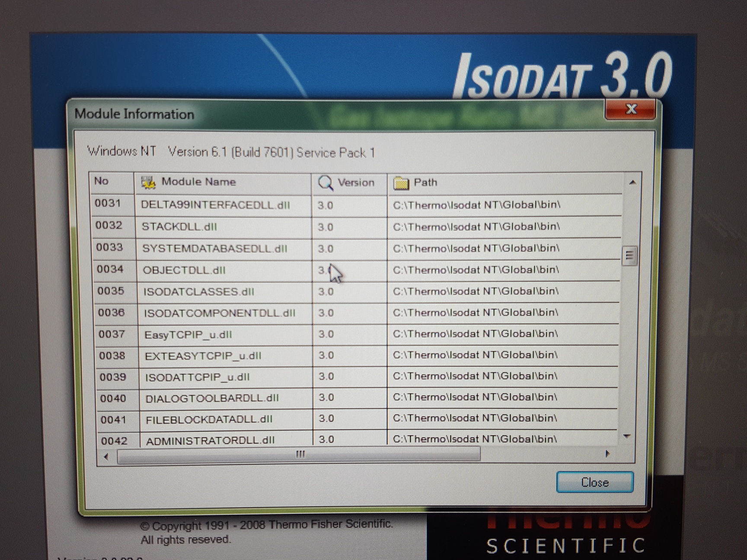Select ISODATTCPIP_u.dll module name
The height and width of the screenshot is (560, 747).
198,377
